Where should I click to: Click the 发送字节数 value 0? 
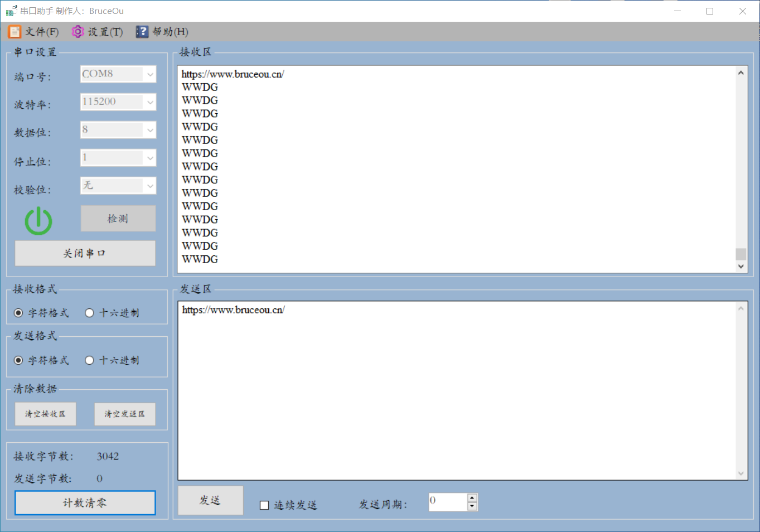(99, 478)
